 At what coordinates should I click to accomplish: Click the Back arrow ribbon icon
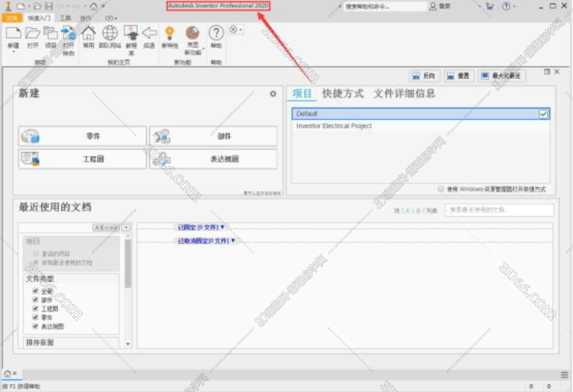[149, 33]
